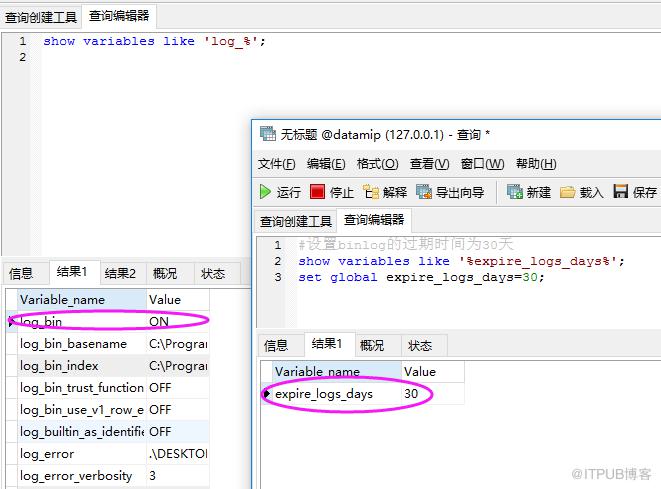Image resolution: width=661 pixels, height=489 pixels.
Task: Select the expire_logs_days cell
Action: tap(336, 394)
